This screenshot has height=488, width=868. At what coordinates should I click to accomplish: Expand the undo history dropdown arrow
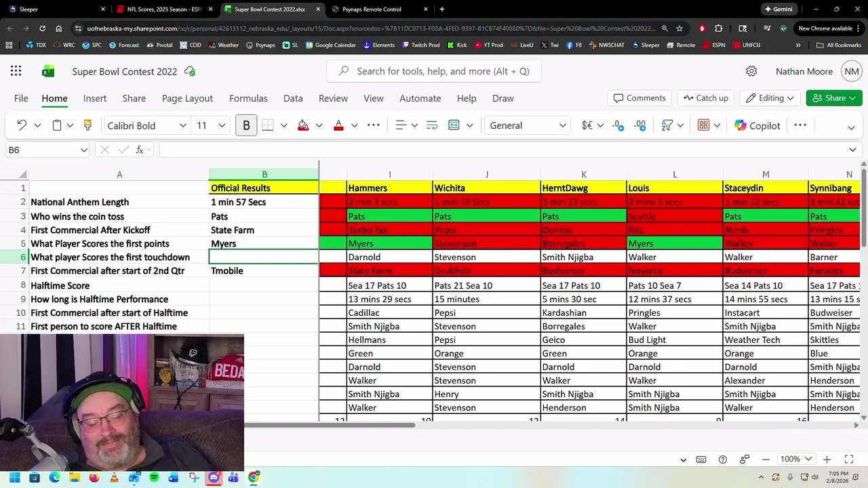37,125
